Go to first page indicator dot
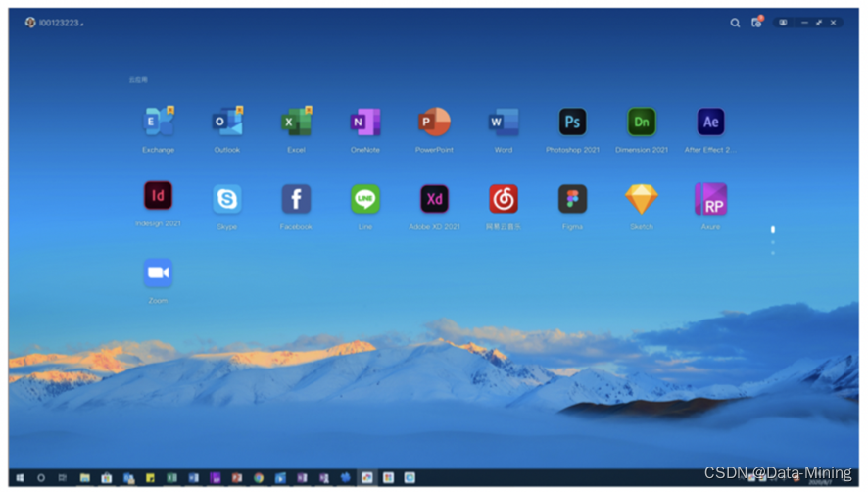Image resolution: width=868 pixels, height=492 pixels. [x=773, y=229]
